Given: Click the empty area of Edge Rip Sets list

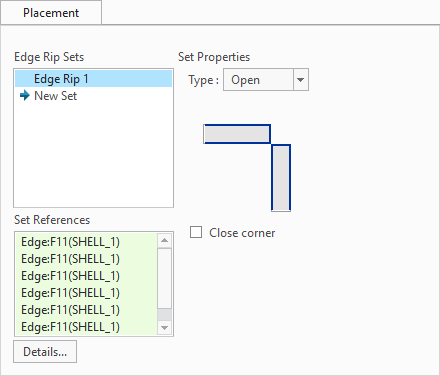Looking at the screenshot, I should pyautogui.click(x=93, y=155).
